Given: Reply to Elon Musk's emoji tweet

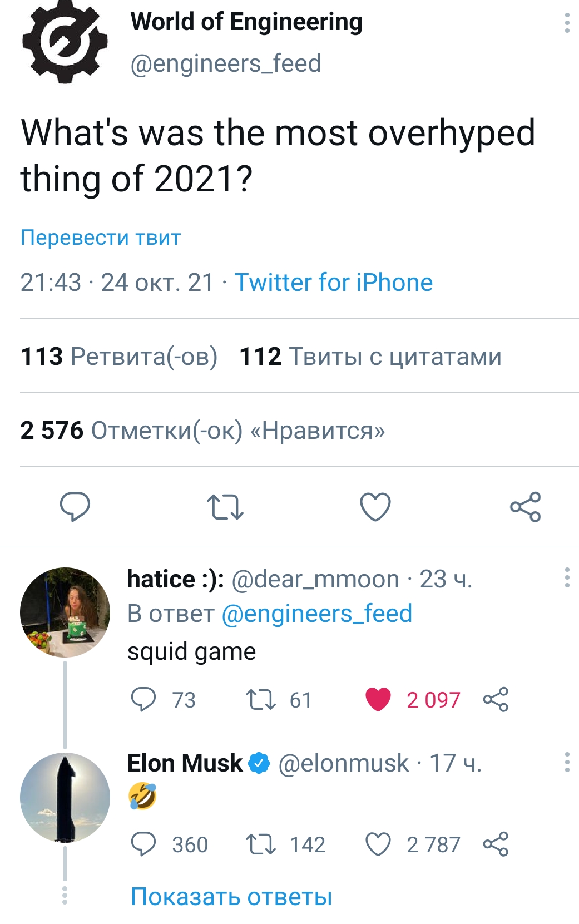Looking at the screenshot, I should (x=143, y=844).
